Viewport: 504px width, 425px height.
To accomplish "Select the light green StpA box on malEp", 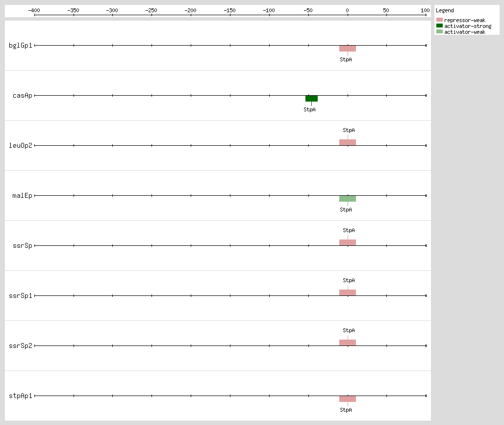I will (348, 199).
